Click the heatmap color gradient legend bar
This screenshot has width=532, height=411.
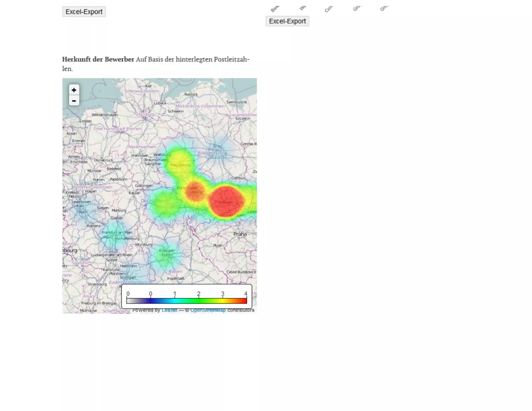pyautogui.click(x=187, y=301)
